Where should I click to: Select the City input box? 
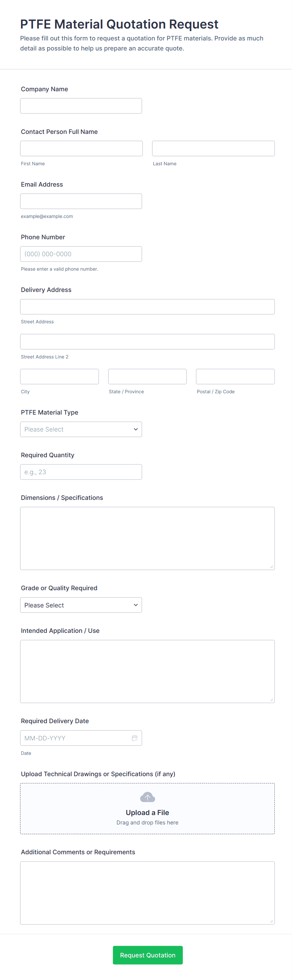(59, 376)
